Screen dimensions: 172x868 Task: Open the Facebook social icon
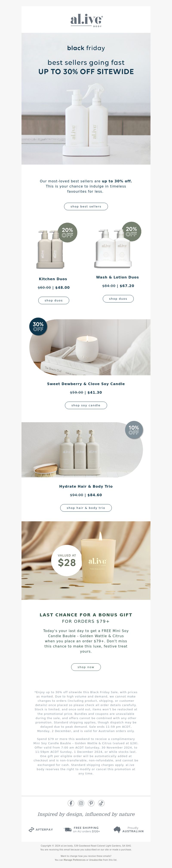click(71, 803)
